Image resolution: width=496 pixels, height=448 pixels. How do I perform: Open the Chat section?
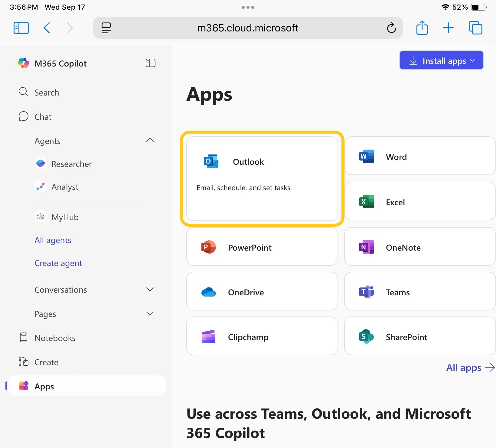click(43, 117)
